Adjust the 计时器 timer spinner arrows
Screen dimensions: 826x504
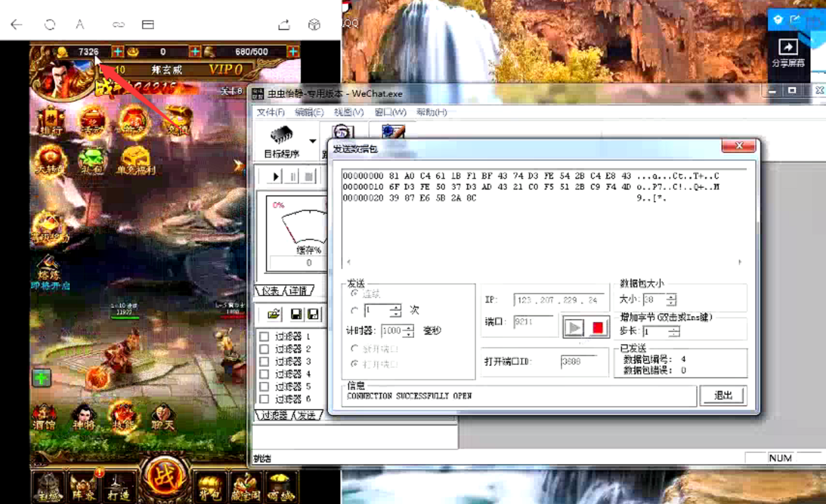pos(409,331)
